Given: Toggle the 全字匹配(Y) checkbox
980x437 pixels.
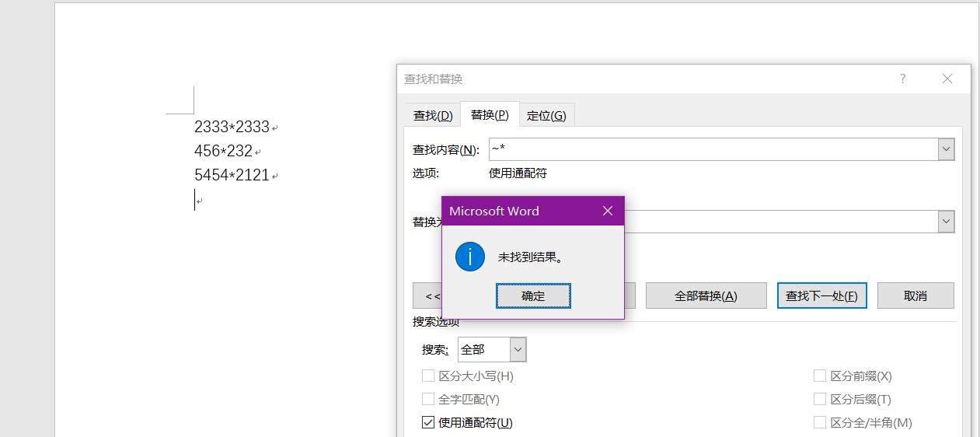Looking at the screenshot, I should [428, 399].
